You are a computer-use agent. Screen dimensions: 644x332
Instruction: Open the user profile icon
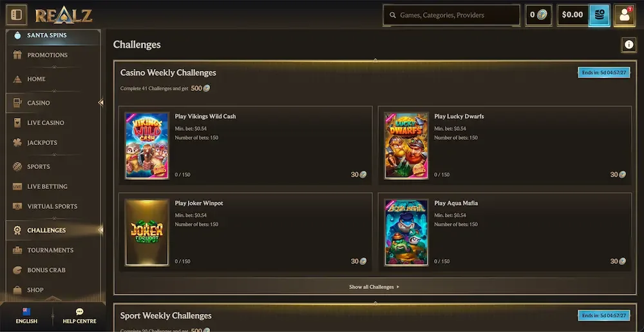click(x=624, y=15)
